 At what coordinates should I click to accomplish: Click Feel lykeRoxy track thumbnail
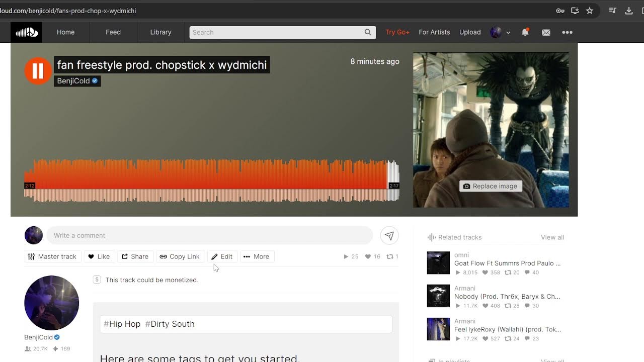click(438, 329)
